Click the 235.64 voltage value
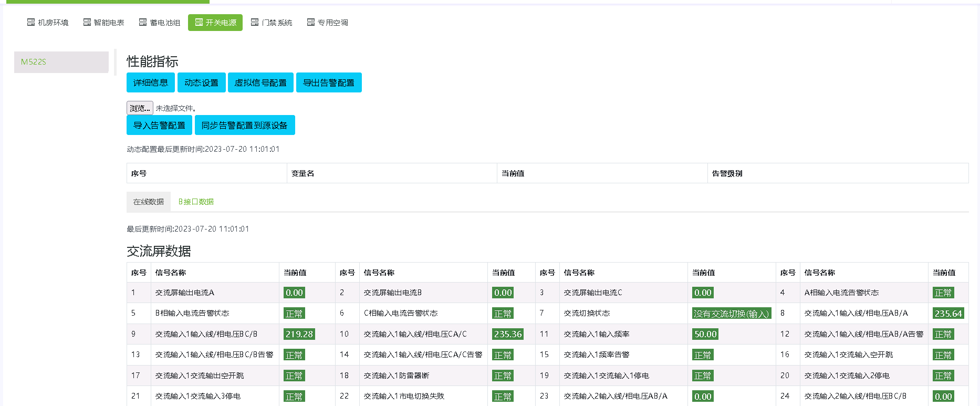 [x=948, y=314]
